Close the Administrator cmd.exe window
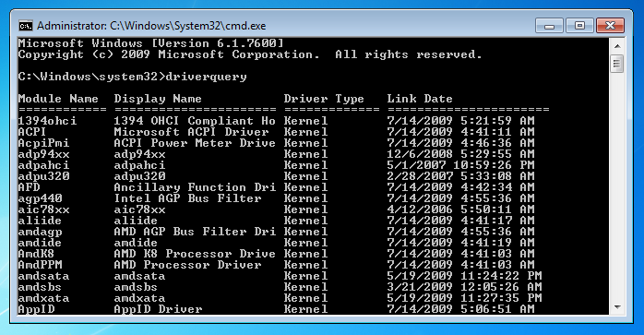 (610, 26)
